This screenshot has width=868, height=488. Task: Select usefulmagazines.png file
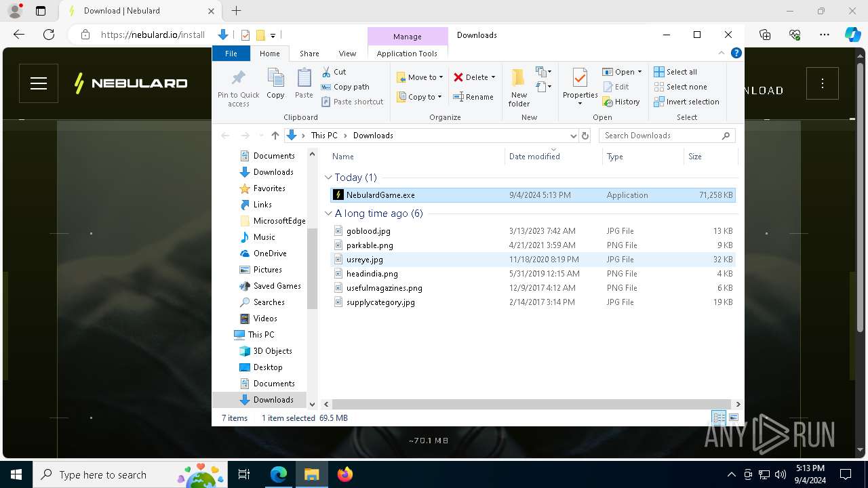(x=532, y=288)
